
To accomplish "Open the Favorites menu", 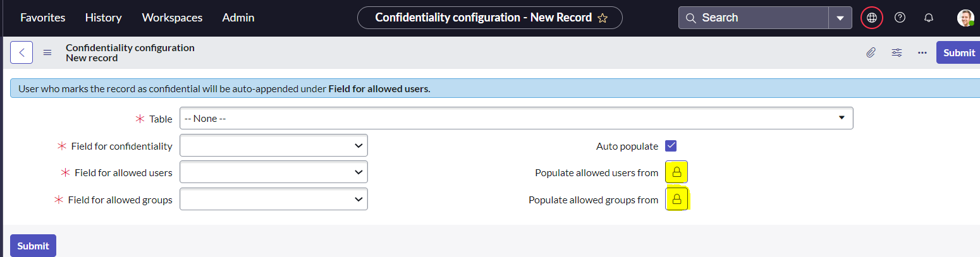I will (43, 18).
